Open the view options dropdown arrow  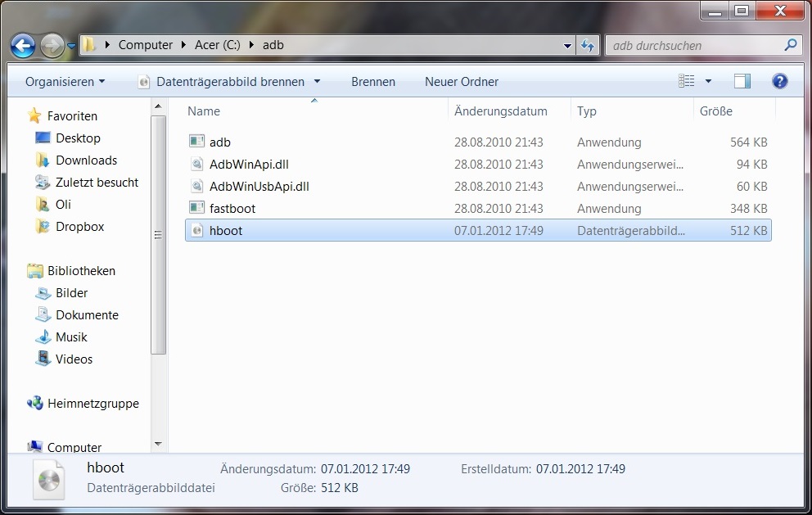(x=708, y=81)
